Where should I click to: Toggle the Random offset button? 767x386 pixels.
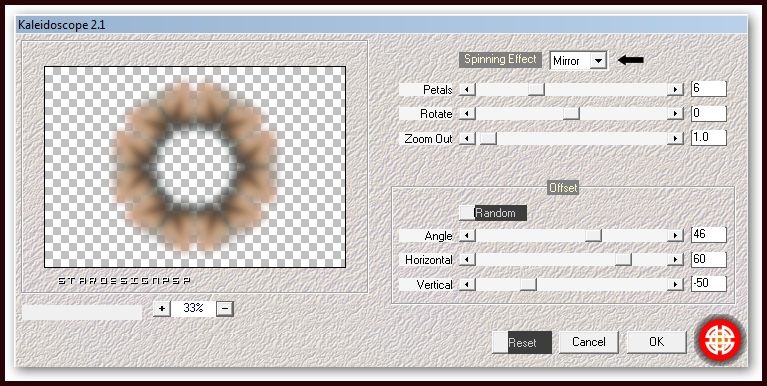tap(493, 213)
